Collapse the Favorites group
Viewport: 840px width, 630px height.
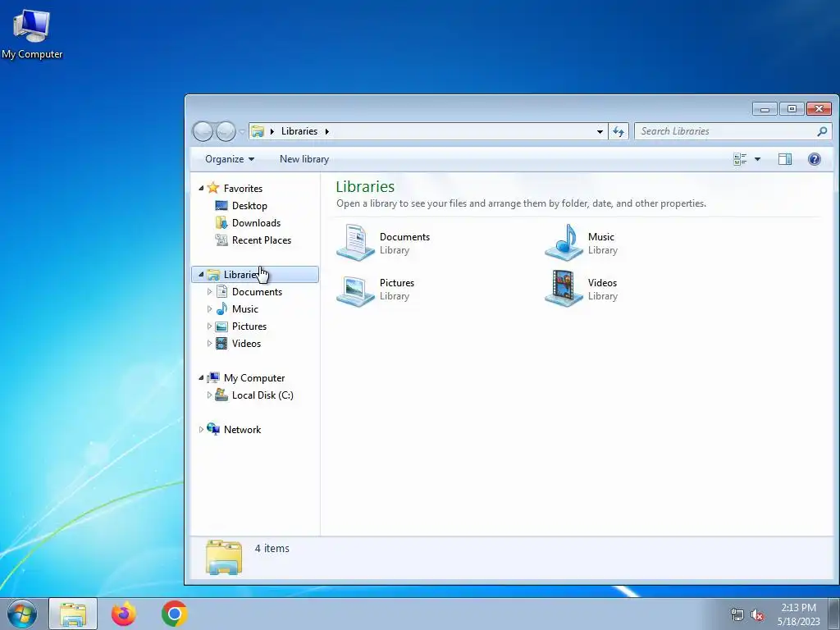pyautogui.click(x=201, y=188)
